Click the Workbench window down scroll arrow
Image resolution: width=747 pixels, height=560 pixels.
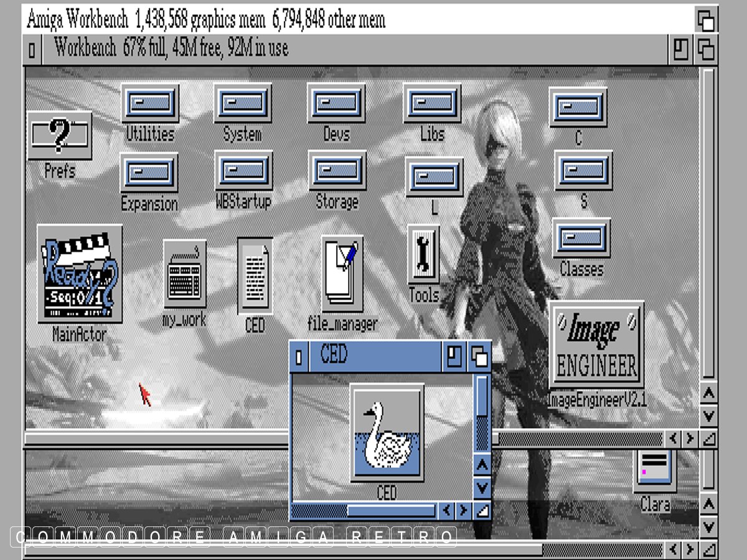(x=708, y=415)
